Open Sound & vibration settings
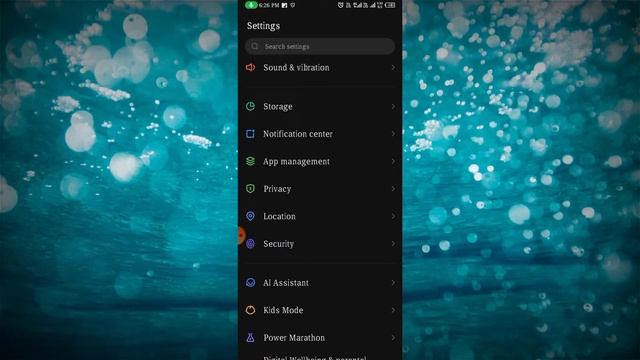640x360 pixels. tap(320, 67)
